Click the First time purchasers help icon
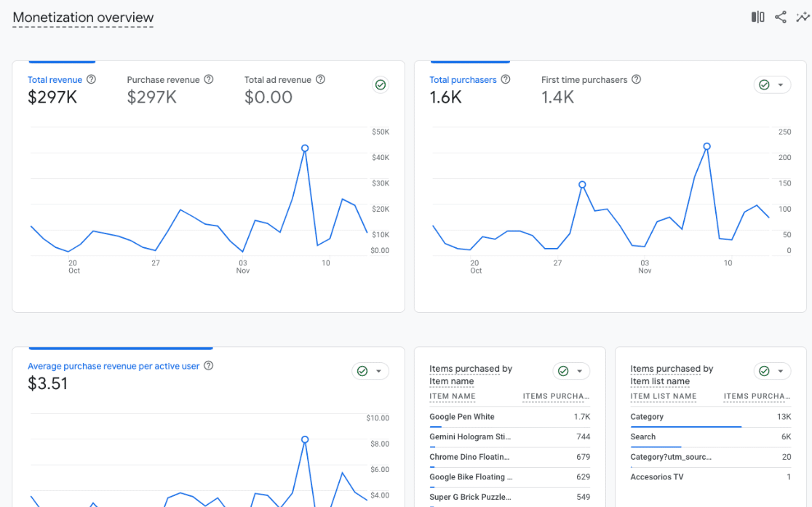This screenshot has height=507, width=812. pos(635,79)
